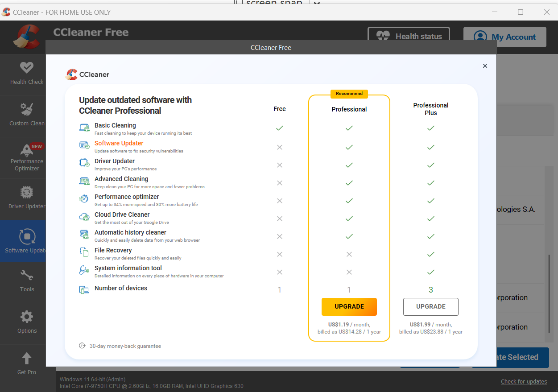Click the Professional checkmark for Software Updater
Image resolution: width=558 pixels, height=392 pixels.
(349, 147)
